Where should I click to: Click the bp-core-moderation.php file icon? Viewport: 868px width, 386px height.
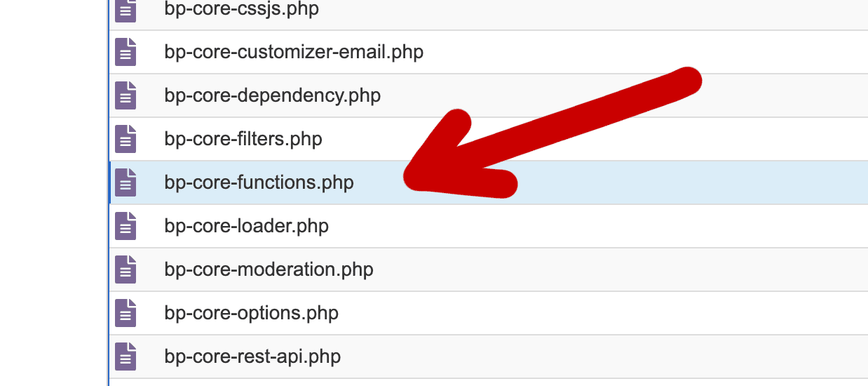[126, 270]
